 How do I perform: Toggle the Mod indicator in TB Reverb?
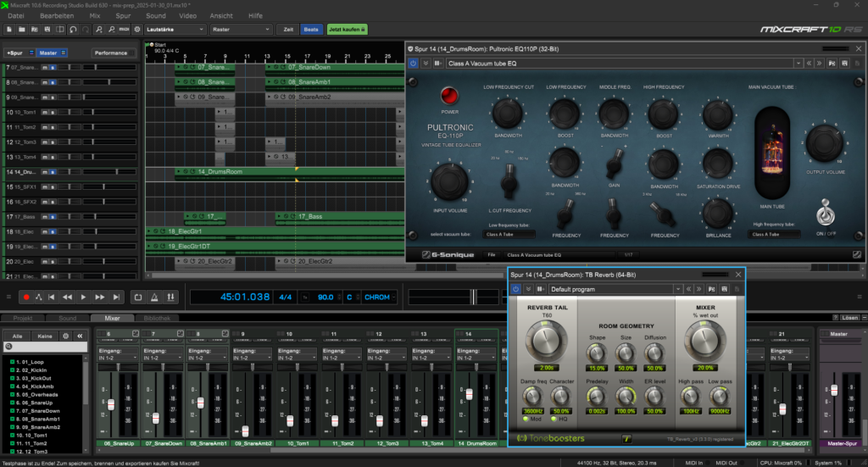point(526,419)
